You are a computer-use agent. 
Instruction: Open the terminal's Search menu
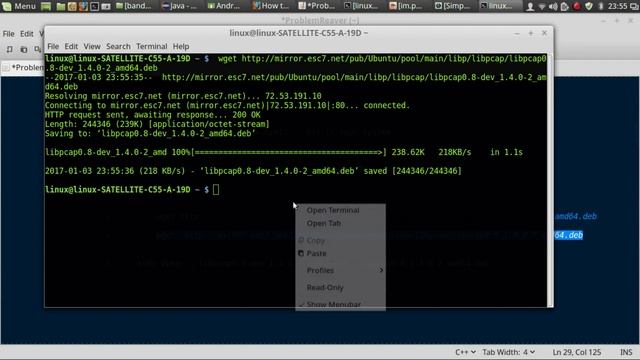tap(118, 46)
